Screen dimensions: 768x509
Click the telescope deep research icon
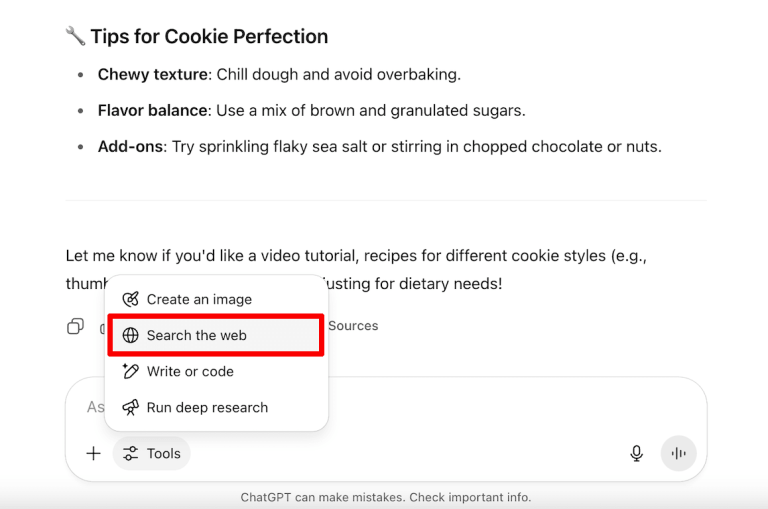coord(130,408)
